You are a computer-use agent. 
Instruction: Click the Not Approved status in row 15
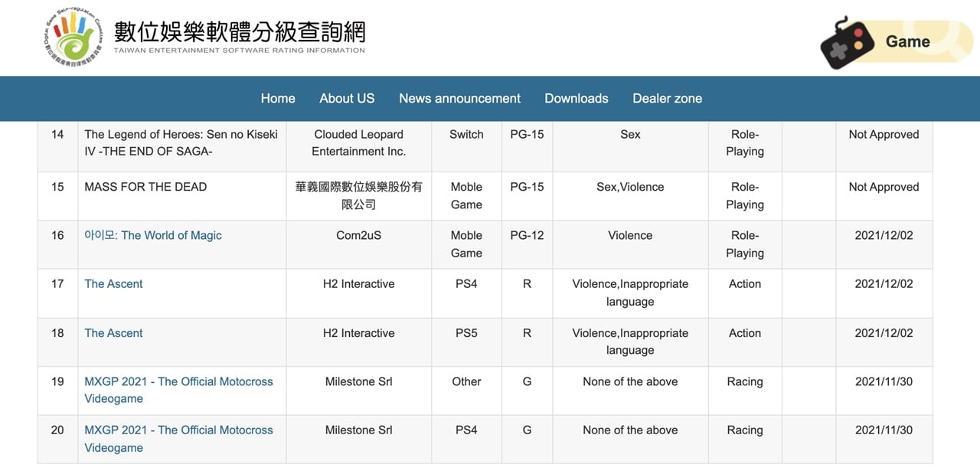click(884, 187)
